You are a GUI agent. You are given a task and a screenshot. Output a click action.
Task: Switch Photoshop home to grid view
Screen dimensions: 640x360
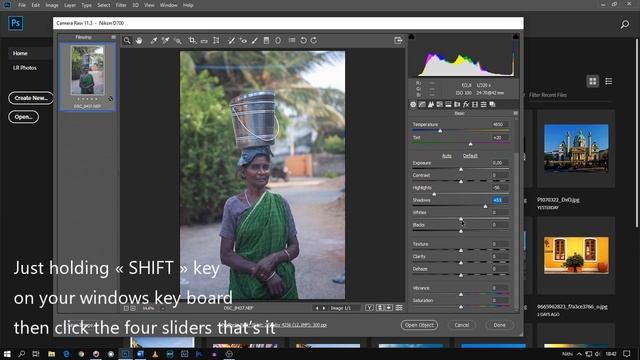click(593, 81)
